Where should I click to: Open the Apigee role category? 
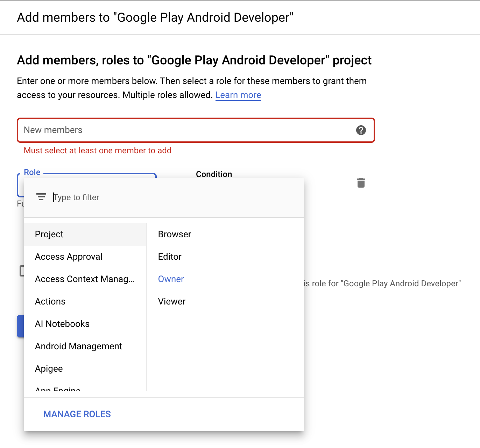coord(49,369)
